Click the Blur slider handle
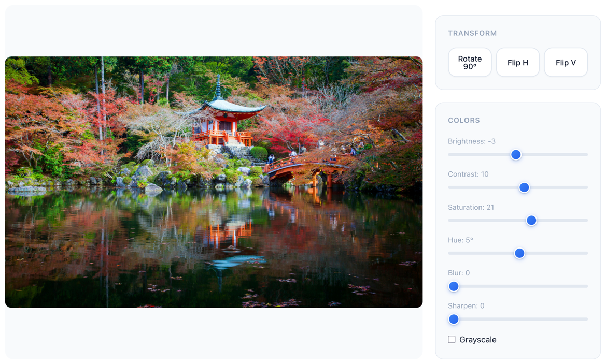606x364 pixels. tap(454, 286)
